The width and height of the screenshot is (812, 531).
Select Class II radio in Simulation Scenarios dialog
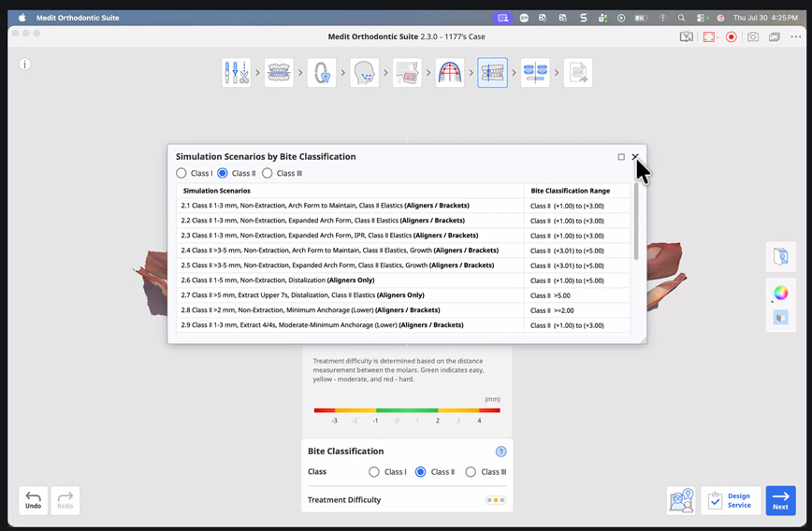[222, 173]
